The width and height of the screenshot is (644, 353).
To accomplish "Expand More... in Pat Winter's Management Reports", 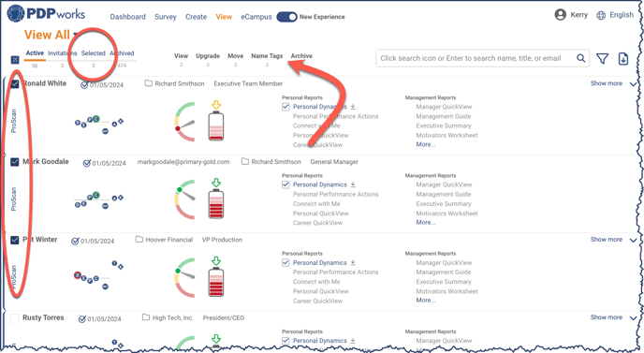I will [x=426, y=301].
